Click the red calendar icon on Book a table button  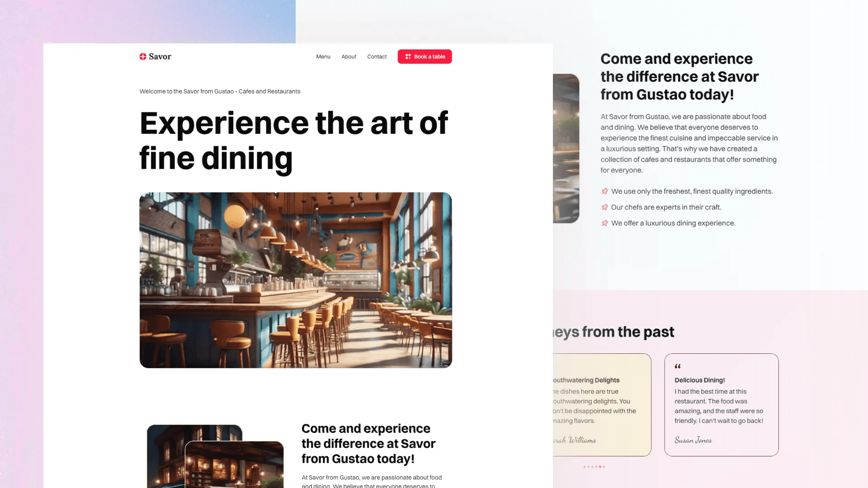tap(408, 56)
